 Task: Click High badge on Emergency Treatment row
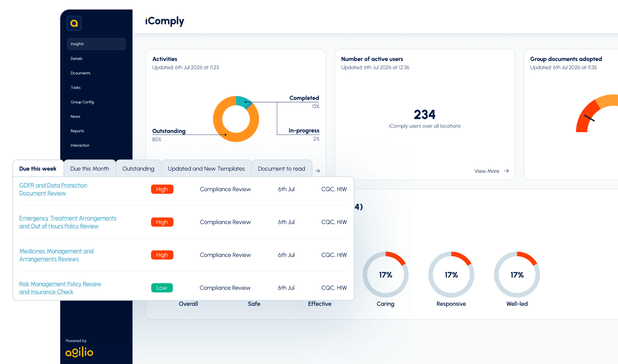162,222
